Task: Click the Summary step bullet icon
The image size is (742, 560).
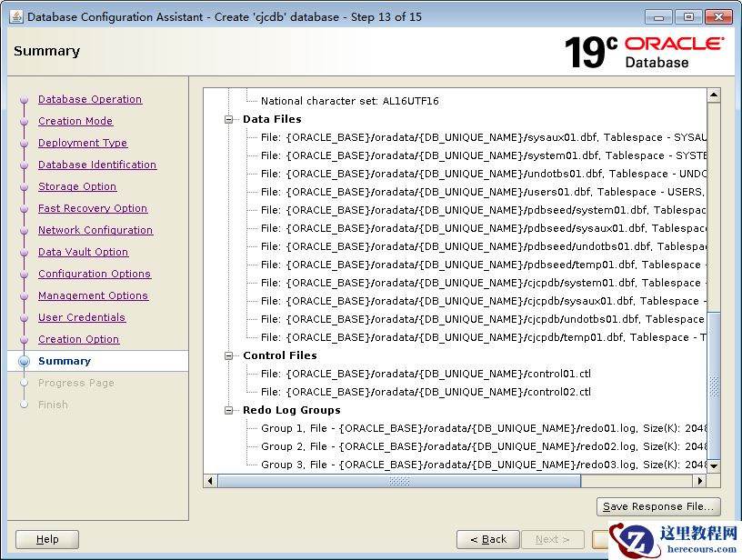Action: point(25,361)
